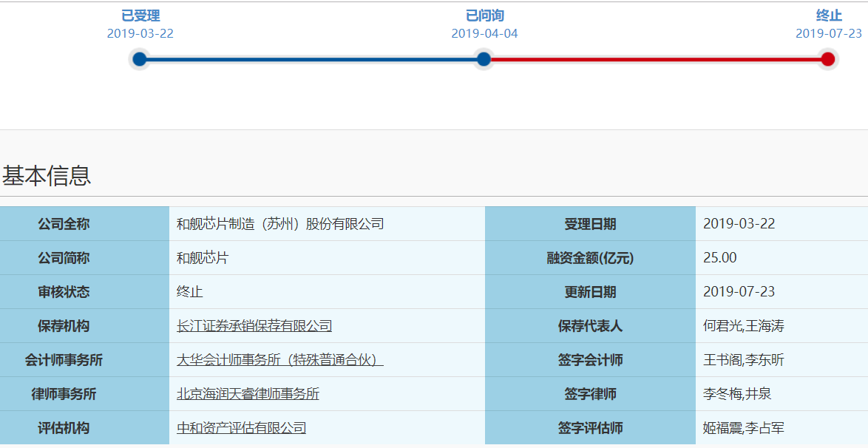Viewport: 868px width, 448px height.
Task: Click the 会计师事务所 header cell
Action: point(85,360)
